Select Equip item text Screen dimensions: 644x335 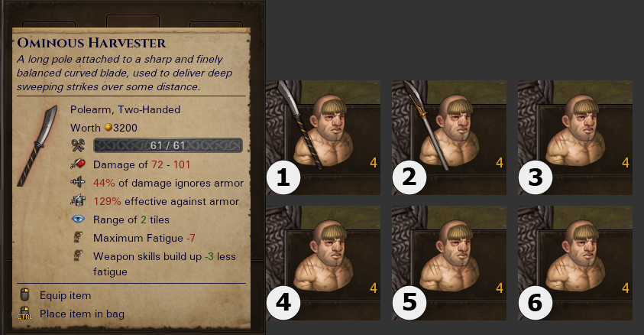coord(65,295)
